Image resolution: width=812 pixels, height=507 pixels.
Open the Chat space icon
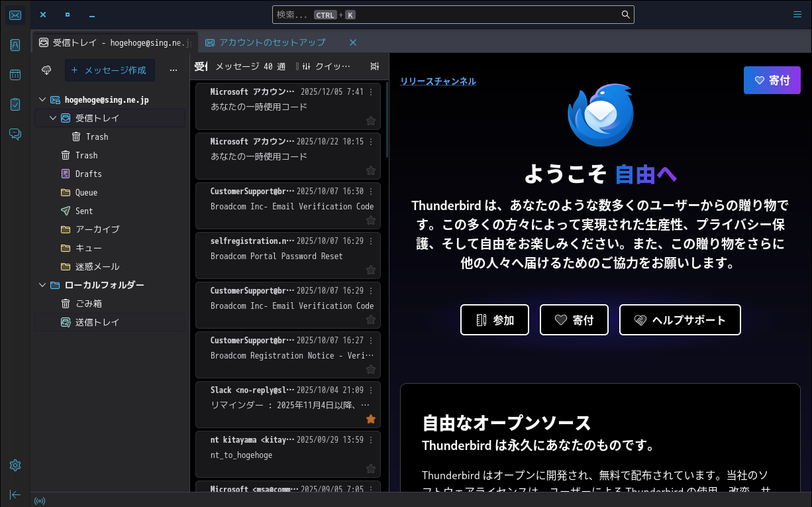pyautogui.click(x=15, y=134)
